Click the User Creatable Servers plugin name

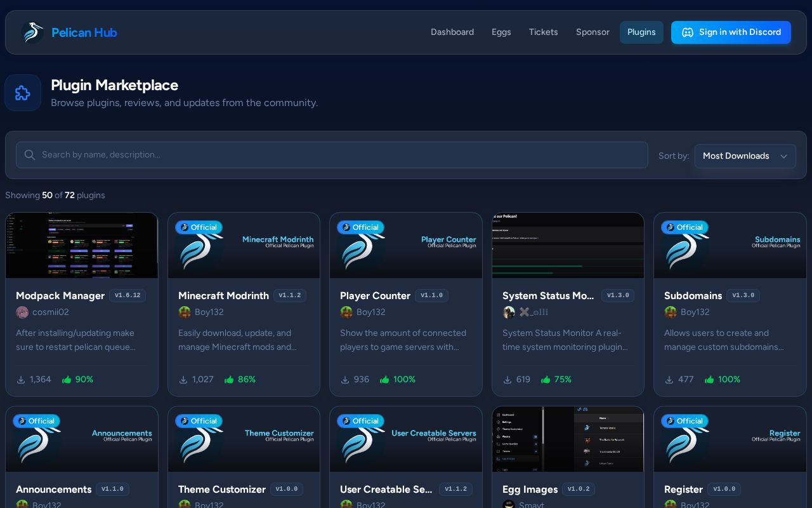coord(386,490)
